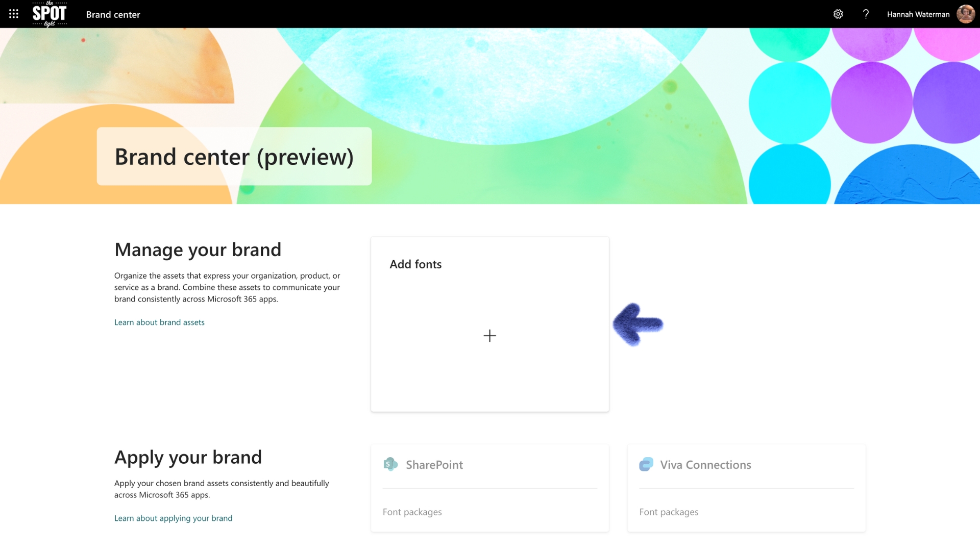The image size is (980, 551).
Task: Open the Learn about brand assets link
Action: point(159,322)
